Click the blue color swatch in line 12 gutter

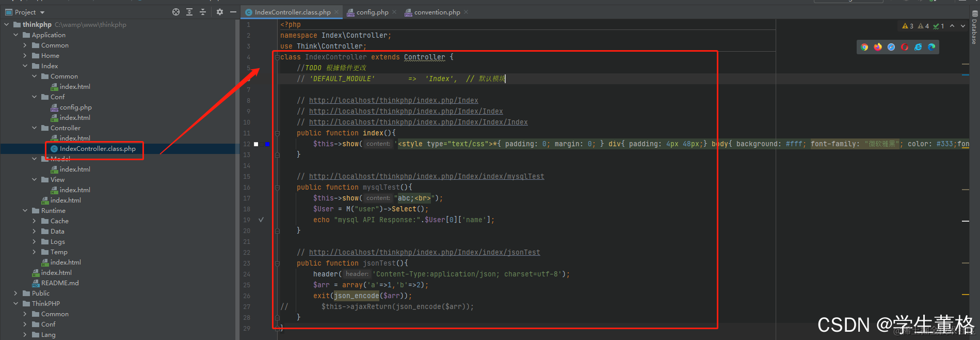267,144
